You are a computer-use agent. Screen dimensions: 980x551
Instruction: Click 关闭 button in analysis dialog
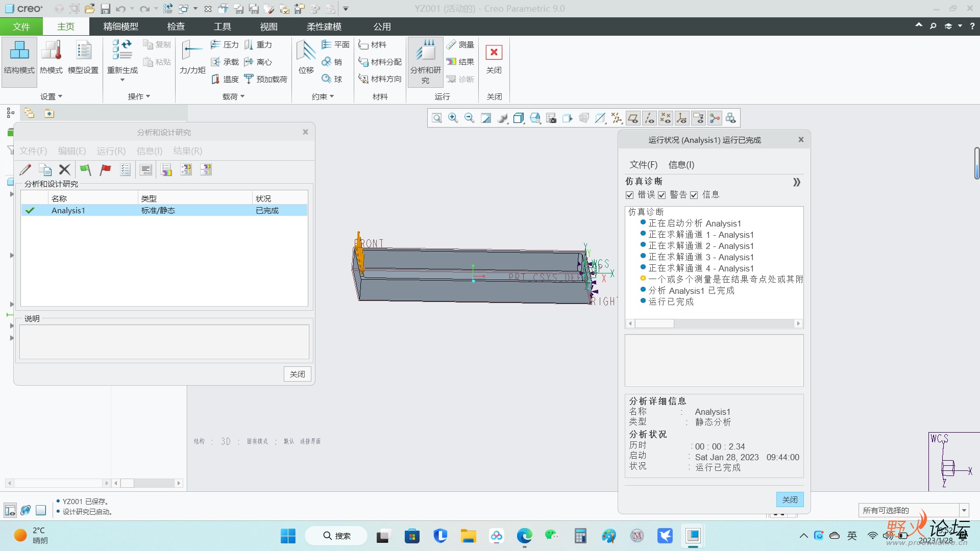(x=298, y=374)
